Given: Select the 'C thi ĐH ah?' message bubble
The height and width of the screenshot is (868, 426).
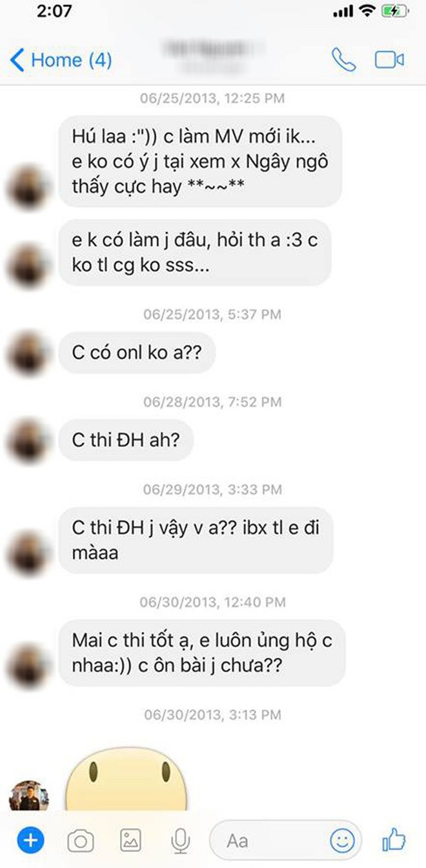Looking at the screenshot, I should click(x=126, y=441).
